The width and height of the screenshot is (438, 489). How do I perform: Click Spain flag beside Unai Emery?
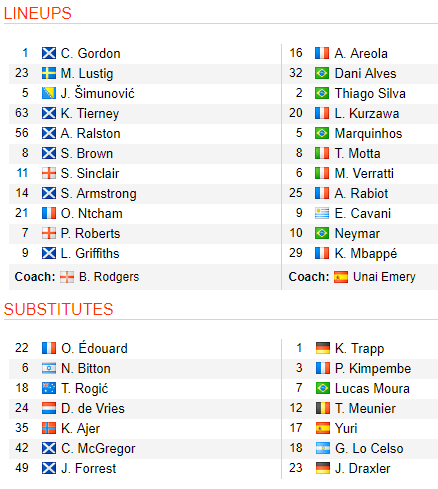coord(341,277)
